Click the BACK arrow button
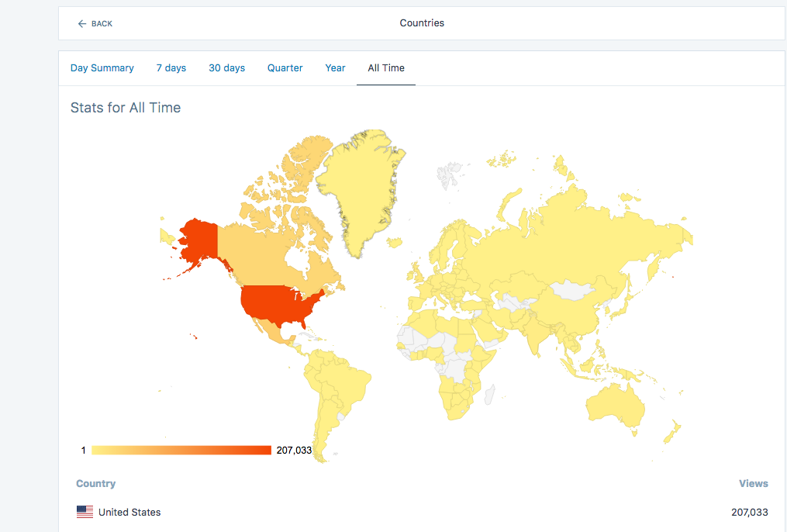 tap(95, 24)
